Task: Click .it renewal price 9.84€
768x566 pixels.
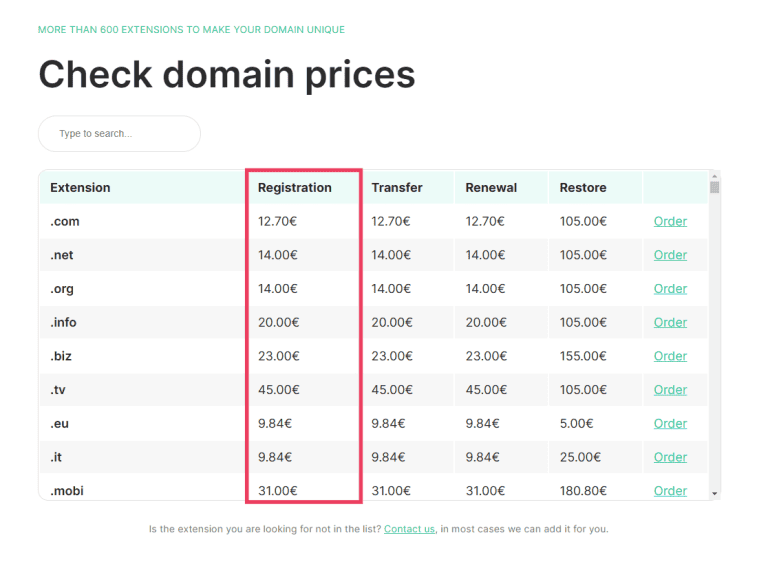Action: click(x=482, y=457)
